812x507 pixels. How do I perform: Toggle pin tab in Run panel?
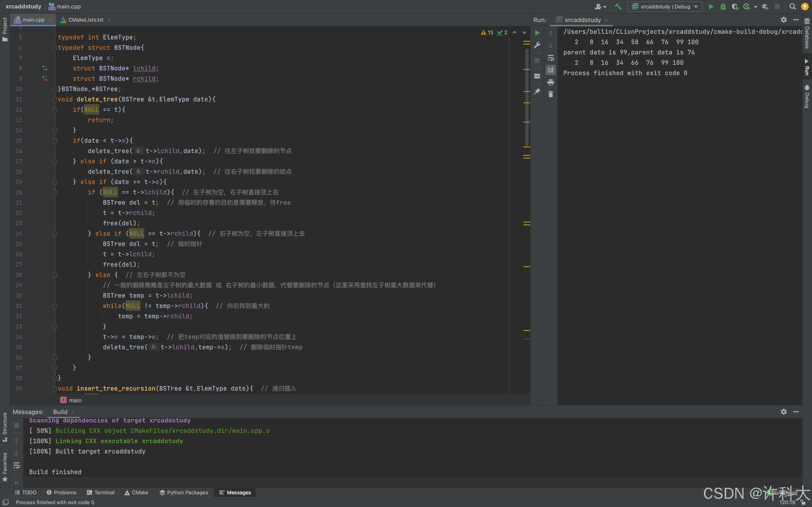[537, 91]
